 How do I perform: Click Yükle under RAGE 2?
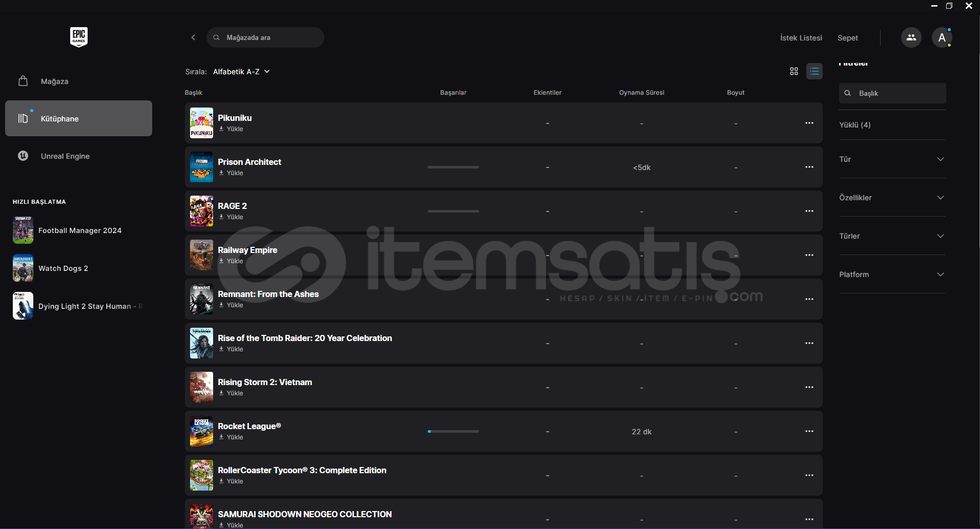[x=231, y=217]
